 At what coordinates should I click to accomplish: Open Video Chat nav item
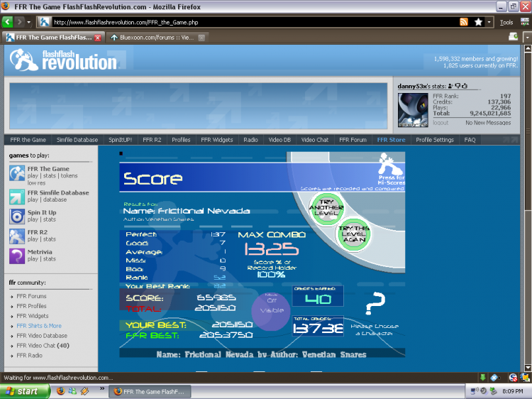tap(315, 140)
